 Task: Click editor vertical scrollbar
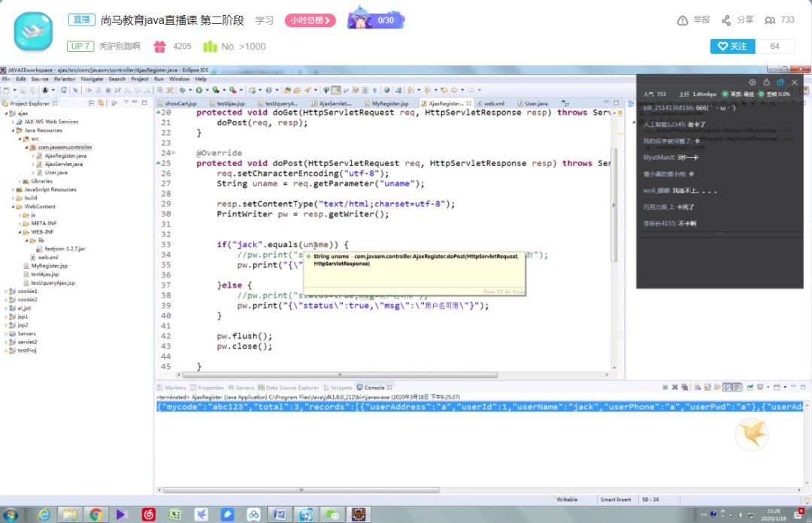(x=614, y=204)
